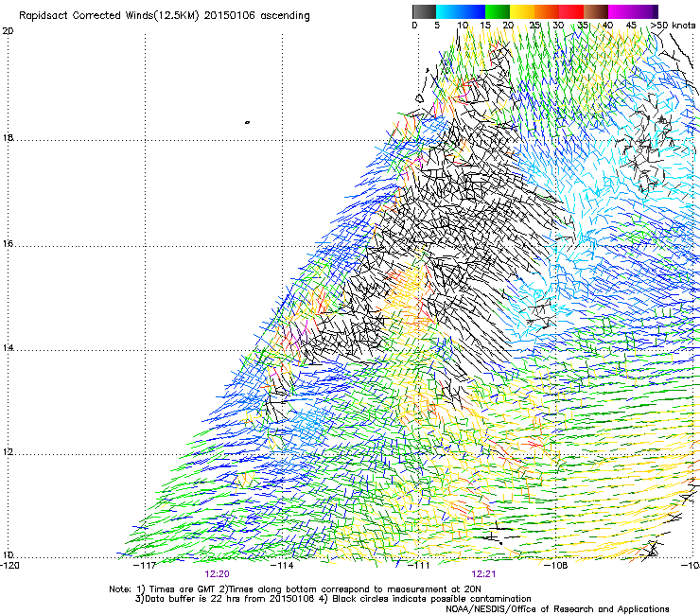Screen dimensions: 700x615
Task: Click the red 30-35 knots legend swatch
Action: [x=571, y=11]
